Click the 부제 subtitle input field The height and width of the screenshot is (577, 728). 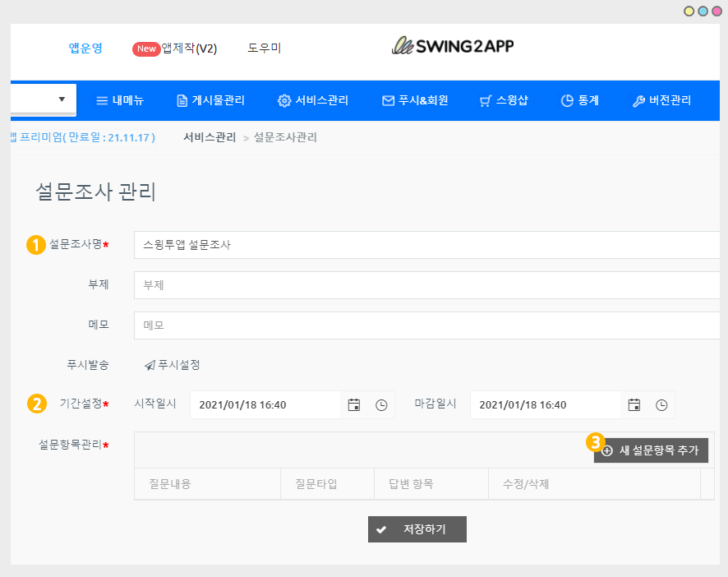click(x=427, y=285)
